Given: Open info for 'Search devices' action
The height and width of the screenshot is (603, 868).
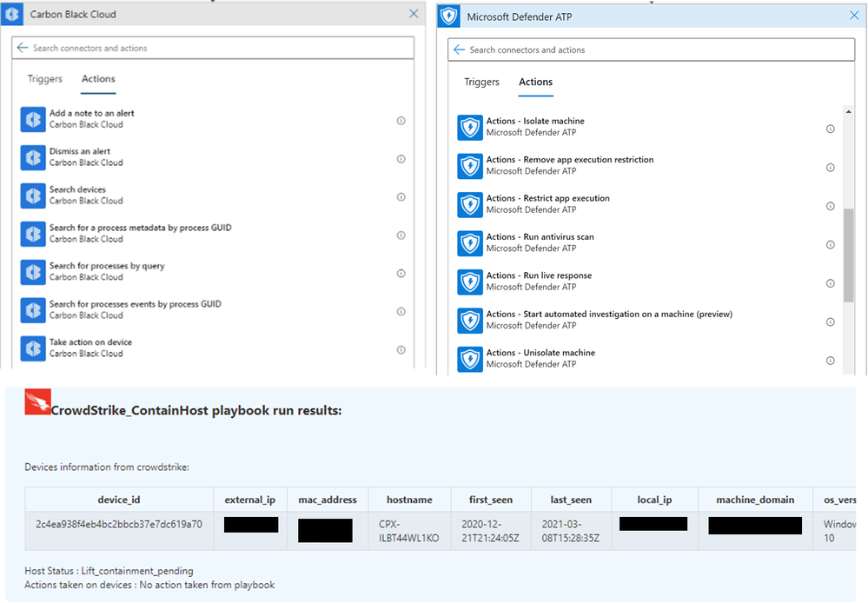Looking at the screenshot, I should click(x=401, y=197).
